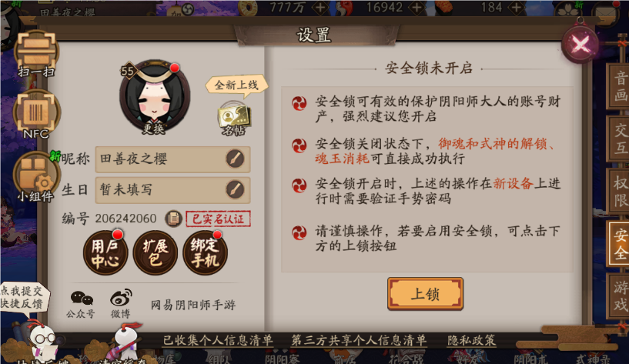629x364 pixels.
Task: Switch to the 权限 settings tab
Action: point(619,192)
